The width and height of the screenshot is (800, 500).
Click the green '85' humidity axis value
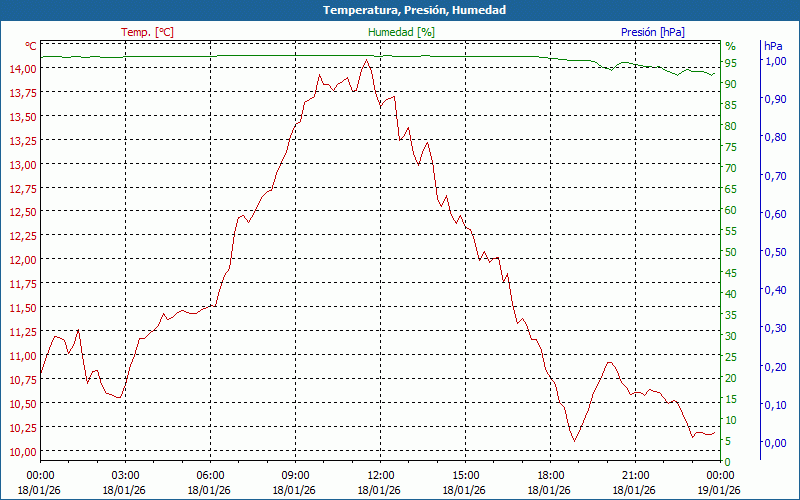pyautogui.click(x=731, y=105)
